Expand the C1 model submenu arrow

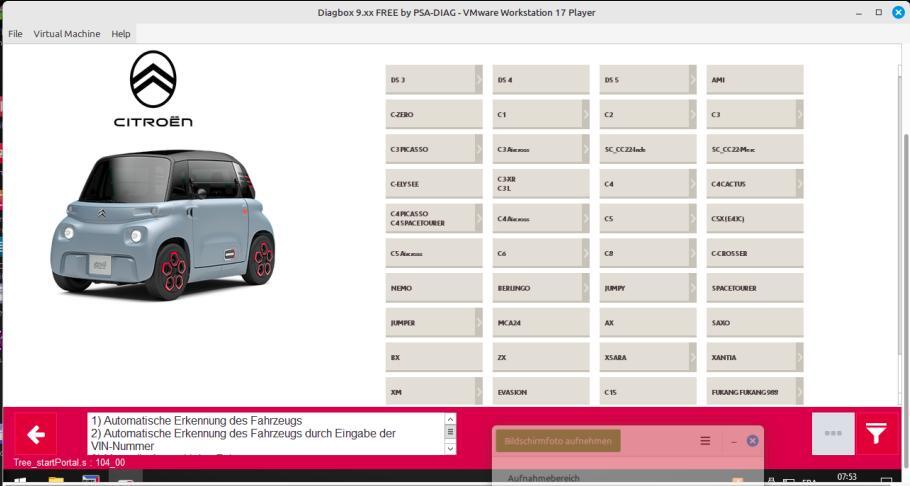click(586, 114)
